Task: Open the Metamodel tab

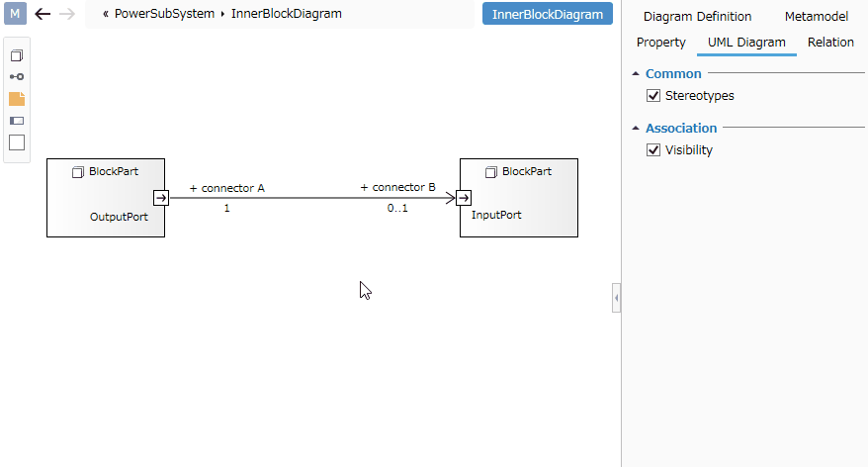Action: tap(817, 17)
